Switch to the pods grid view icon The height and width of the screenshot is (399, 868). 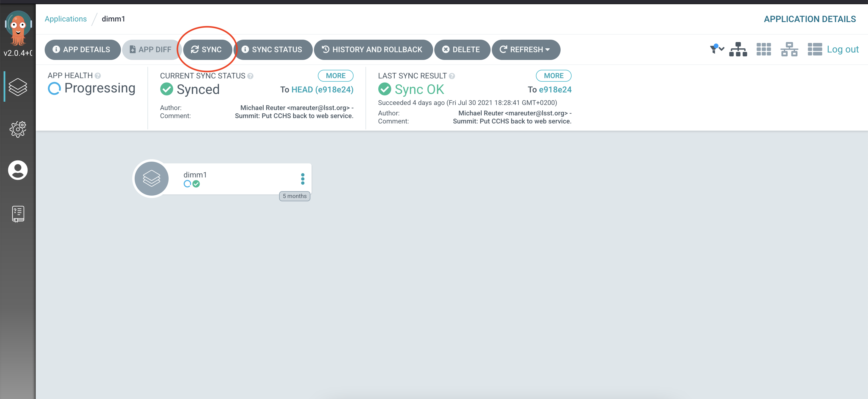[763, 49]
